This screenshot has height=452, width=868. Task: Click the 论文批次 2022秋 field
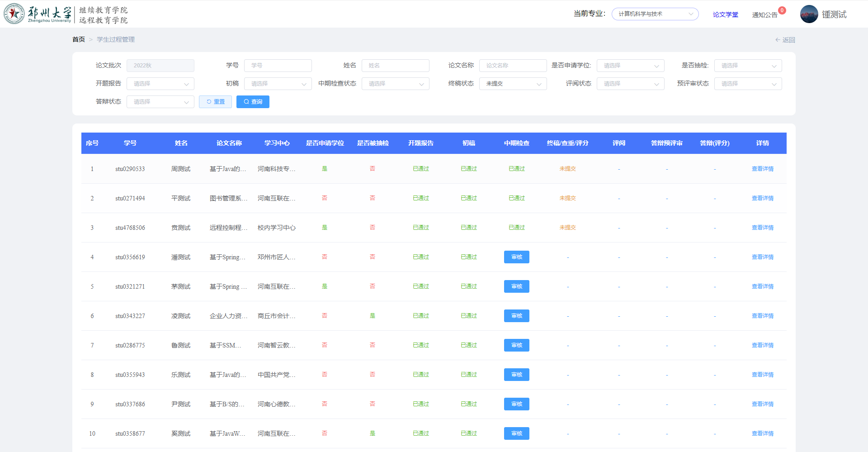[160, 66]
